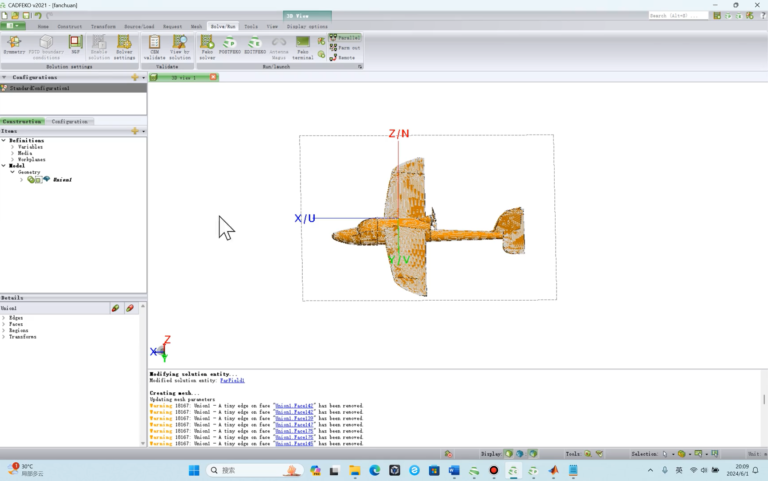
Task: Switch to the Tools ribbon tab
Action: click(x=251, y=26)
